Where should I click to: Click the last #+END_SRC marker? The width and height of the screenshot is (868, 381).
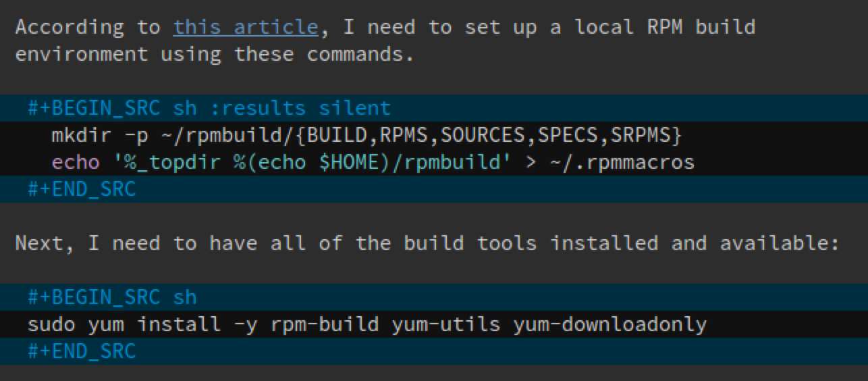82,351
